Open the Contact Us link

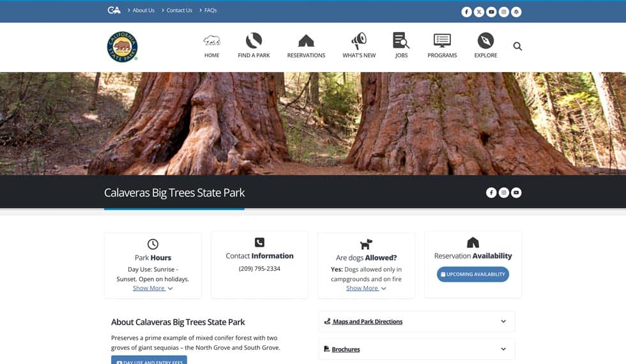[x=179, y=10]
